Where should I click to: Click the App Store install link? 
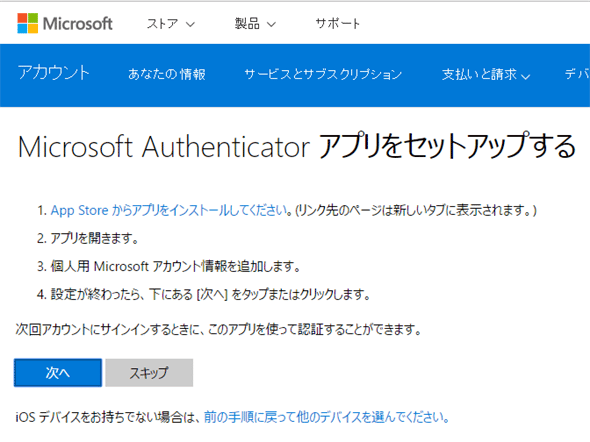pyautogui.click(x=169, y=210)
